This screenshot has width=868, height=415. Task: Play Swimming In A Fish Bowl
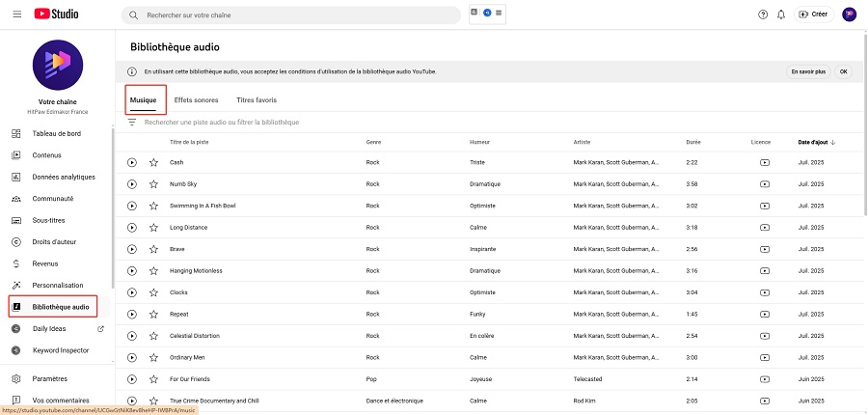[x=132, y=206]
